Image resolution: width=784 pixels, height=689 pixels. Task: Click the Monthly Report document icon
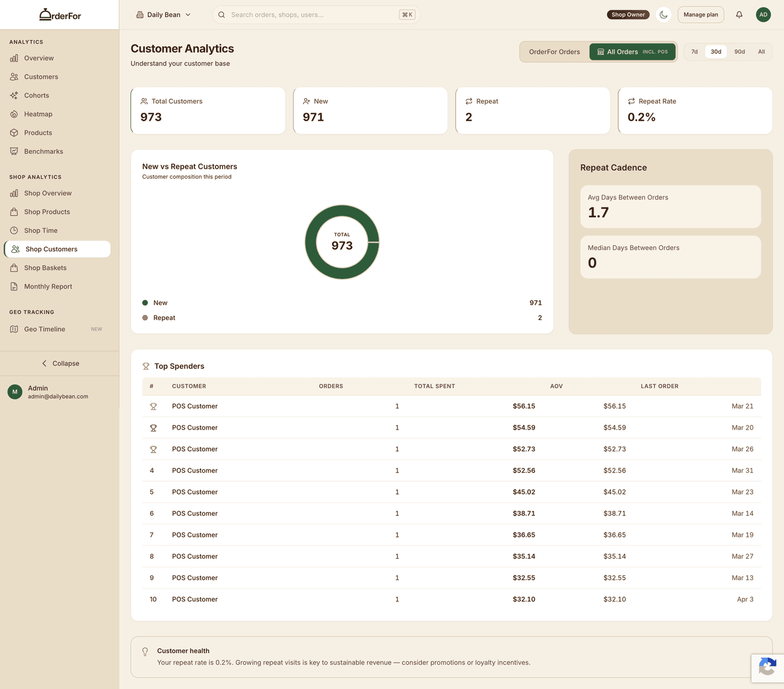click(x=14, y=286)
